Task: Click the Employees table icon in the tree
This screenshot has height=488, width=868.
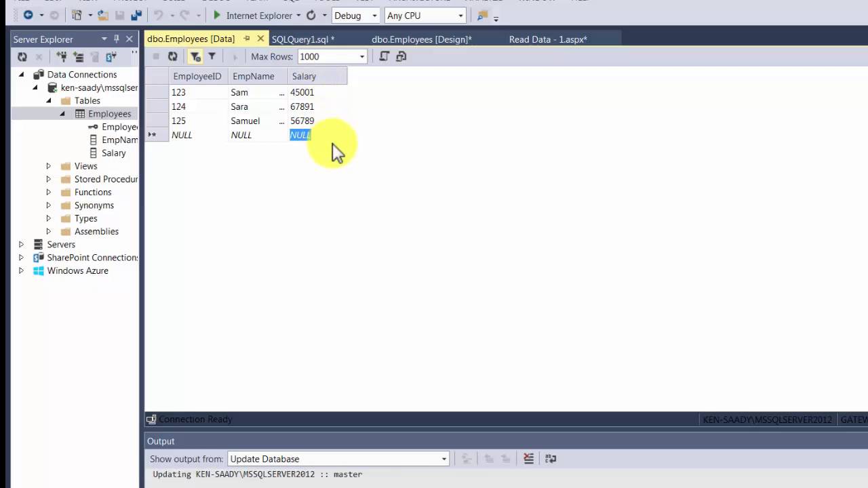Action: [x=80, y=114]
